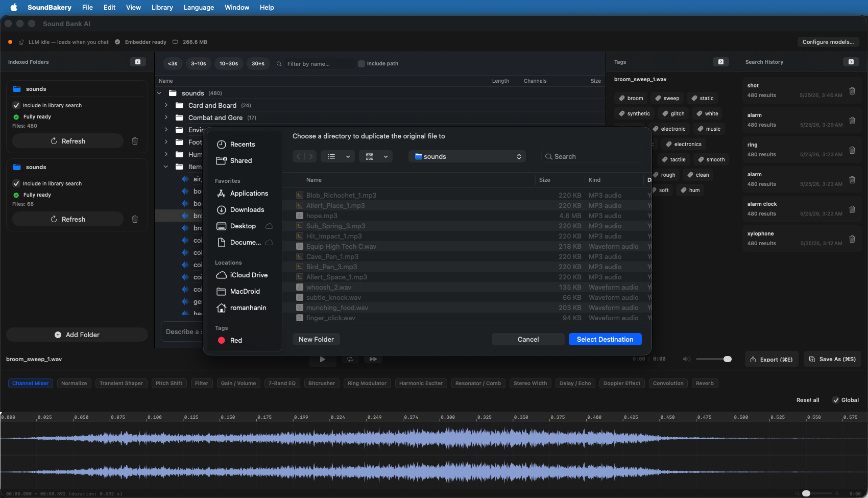Click Configure models button
868x498 pixels.
click(x=828, y=42)
